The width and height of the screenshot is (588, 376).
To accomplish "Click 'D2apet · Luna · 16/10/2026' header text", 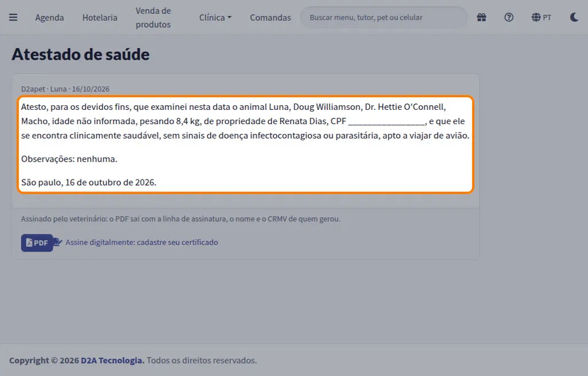I will [x=65, y=89].
